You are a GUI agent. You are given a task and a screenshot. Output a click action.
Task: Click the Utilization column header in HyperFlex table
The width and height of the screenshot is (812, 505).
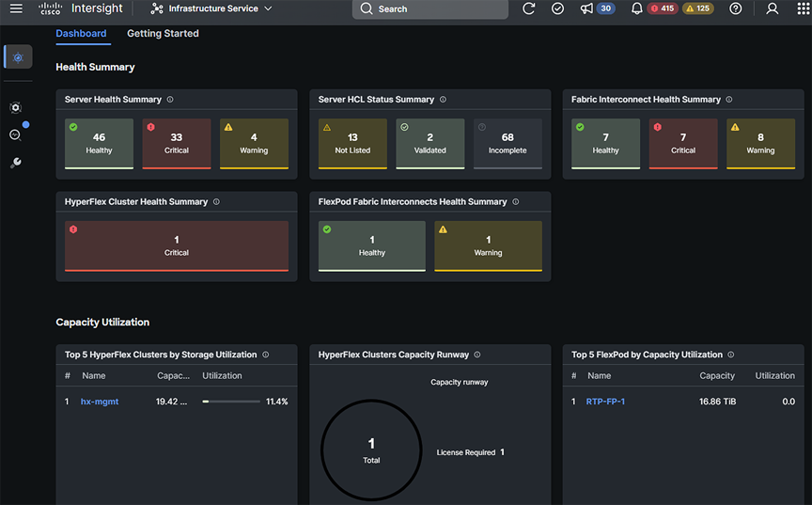pos(222,375)
